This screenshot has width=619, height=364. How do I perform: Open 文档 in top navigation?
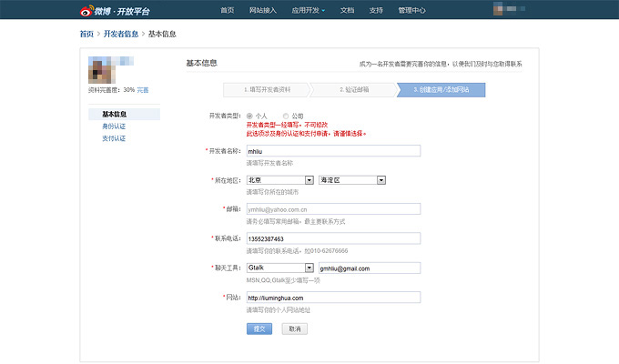347,10
